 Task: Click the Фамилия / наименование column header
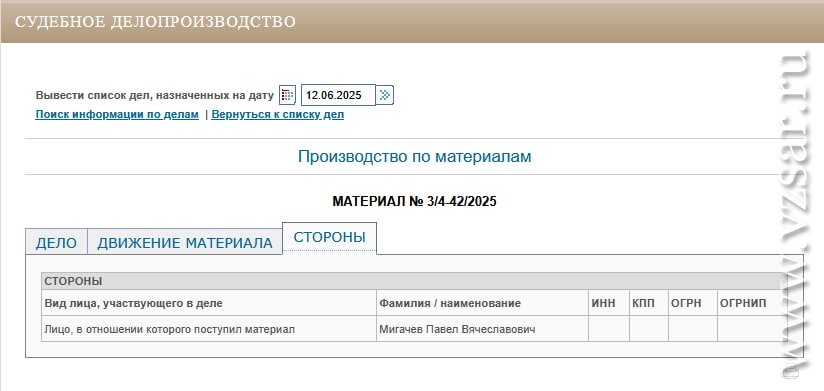pos(482,303)
